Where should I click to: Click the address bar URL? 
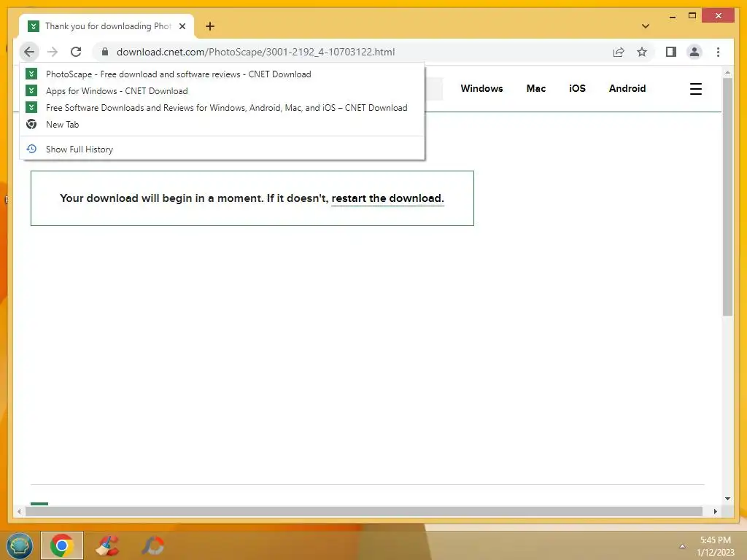pos(255,52)
